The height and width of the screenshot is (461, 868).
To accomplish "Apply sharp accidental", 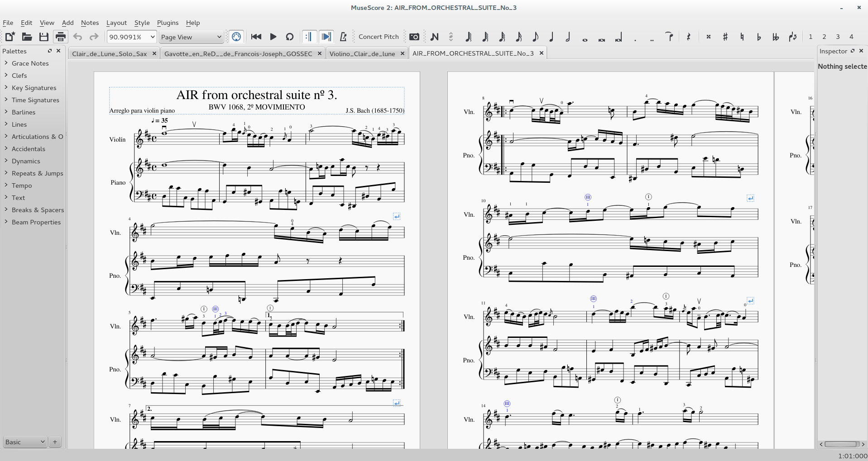I will coord(725,37).
